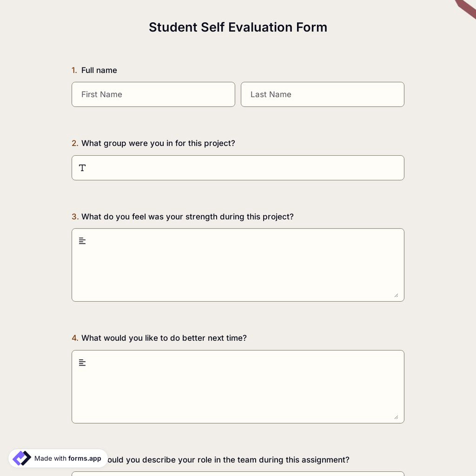Click the group name answer field for question 2
This screenshot has height=476, width=476.
click(x=238, y=168)
